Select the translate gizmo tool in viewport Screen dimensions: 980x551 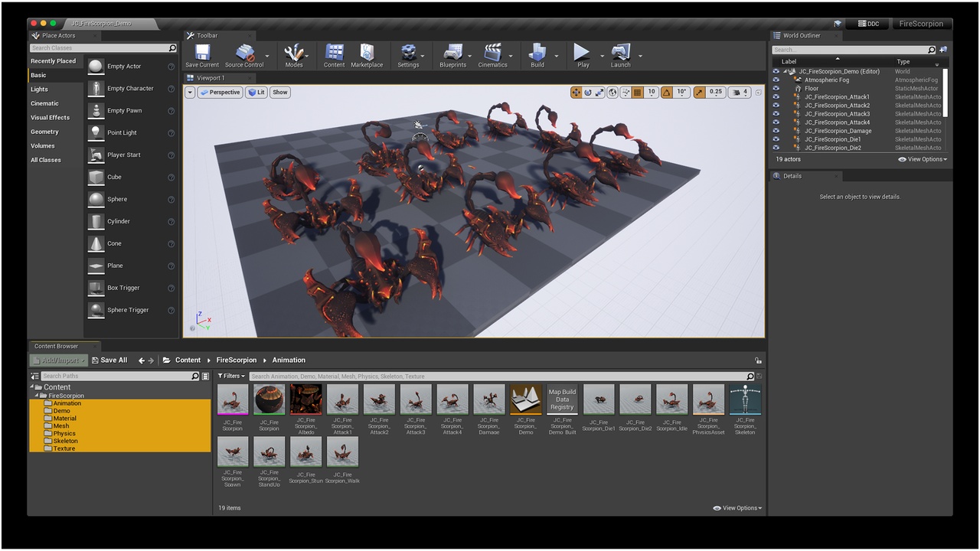pyautogui.click(x=577, y=92)
